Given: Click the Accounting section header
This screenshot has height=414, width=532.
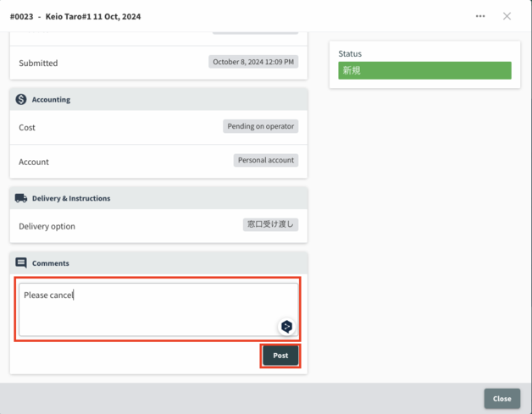Looking at the screenshot, I should (x=51, y=100).
